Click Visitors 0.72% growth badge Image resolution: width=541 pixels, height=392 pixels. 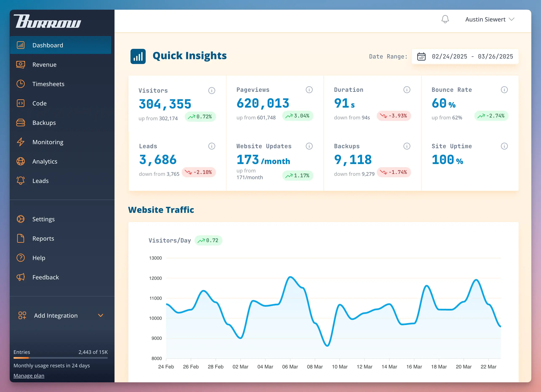(x=200, y=117)
